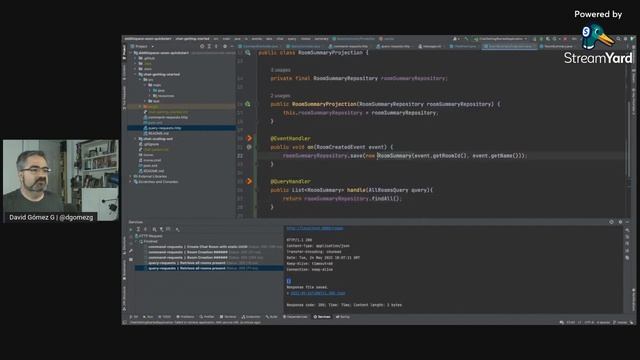This screenshot has width=640, height=360.
Task: Click the Group By icon in Services toolbar
Action: point(154,229)
